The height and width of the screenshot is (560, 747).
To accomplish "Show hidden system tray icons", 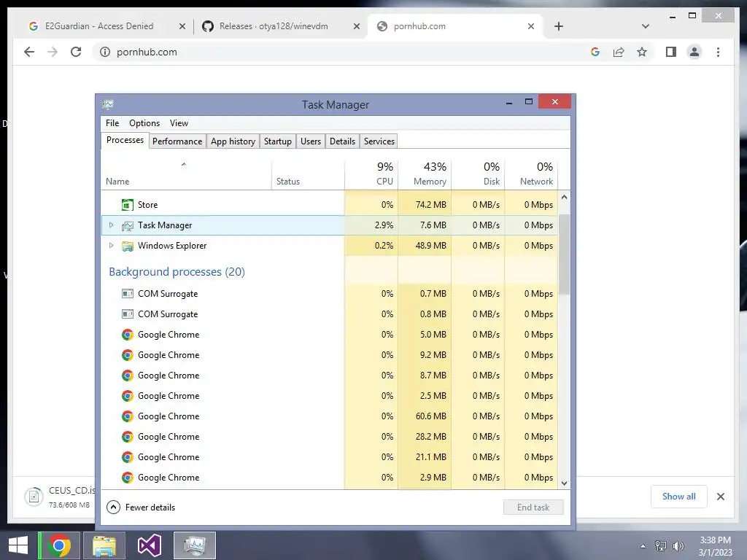I will 643,546.
